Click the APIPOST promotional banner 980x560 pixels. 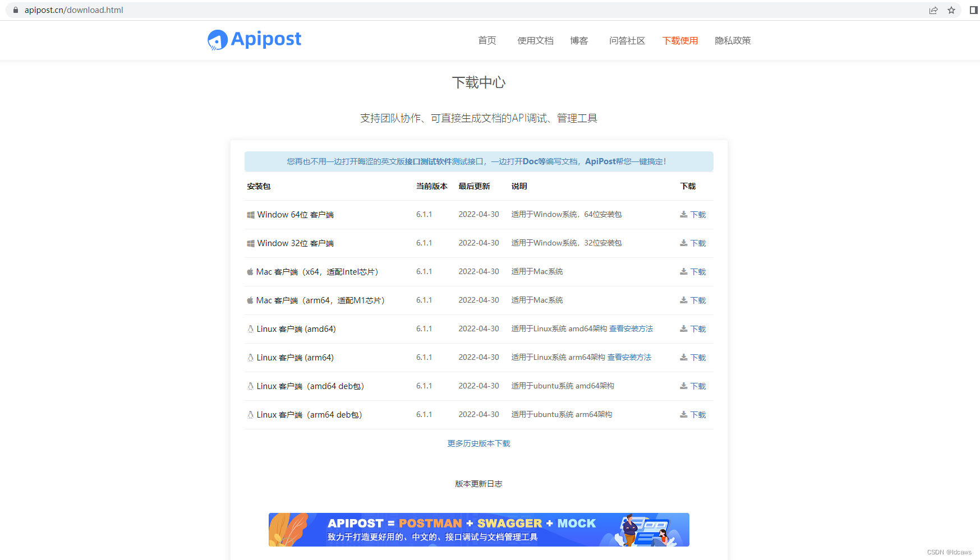[479, 529]
